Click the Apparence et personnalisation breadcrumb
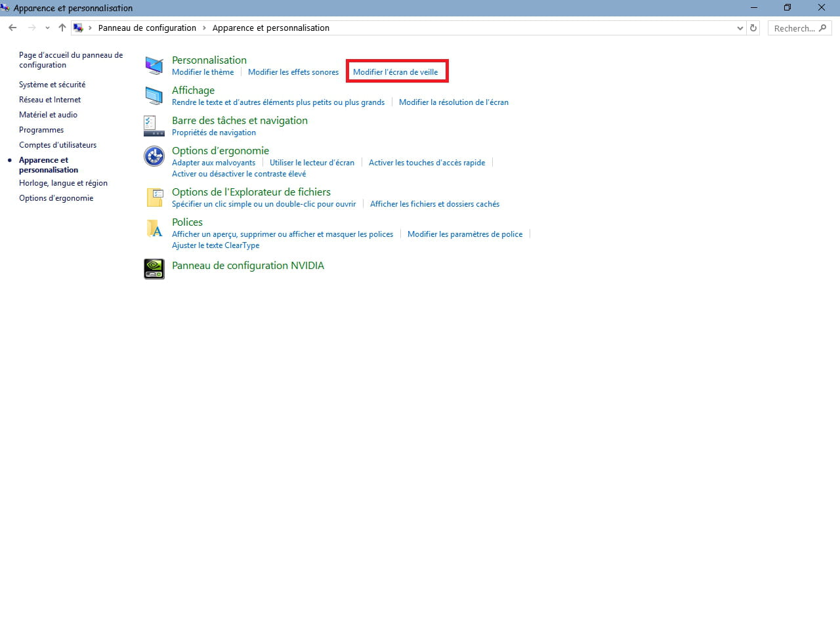Viewport: 840px width, 641px height. tap(271, 28)
